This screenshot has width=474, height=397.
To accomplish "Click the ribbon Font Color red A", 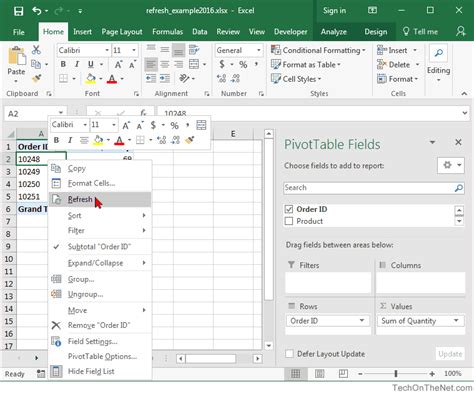I will tap(112, 79).
